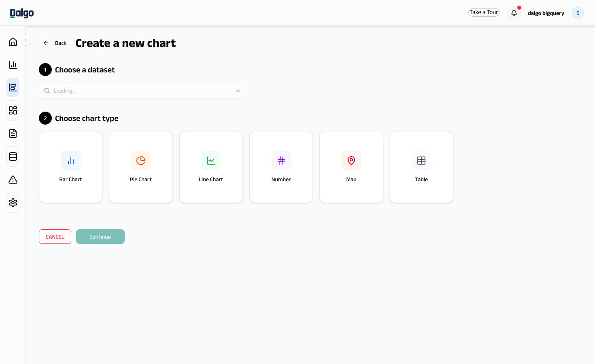This screenshot has height=364, width=595.
Task: Select the Table grid icon
Action: pyautogui.click(x=421, y=161)
